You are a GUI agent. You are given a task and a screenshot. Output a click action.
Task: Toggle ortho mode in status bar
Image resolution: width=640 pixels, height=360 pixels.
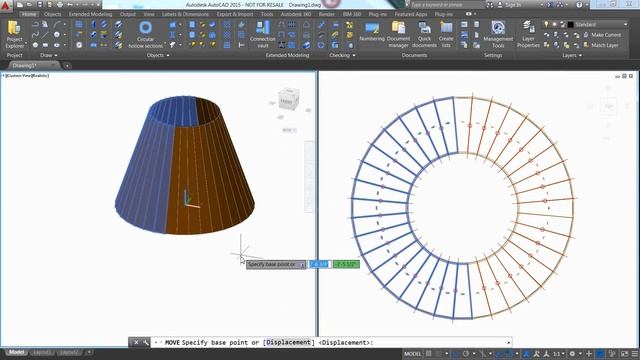click(x=456, y=353)
